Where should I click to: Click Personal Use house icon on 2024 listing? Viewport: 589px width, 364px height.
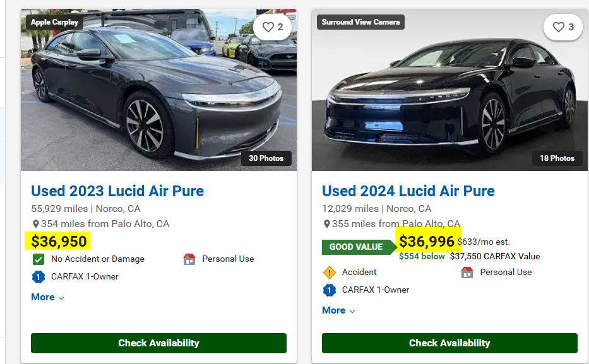[x=467, y=272]
